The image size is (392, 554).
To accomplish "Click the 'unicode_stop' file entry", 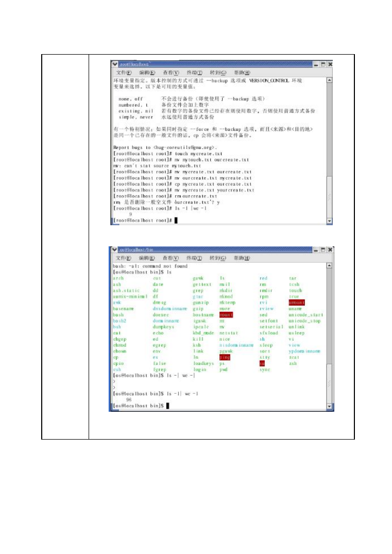I will 304,321.
